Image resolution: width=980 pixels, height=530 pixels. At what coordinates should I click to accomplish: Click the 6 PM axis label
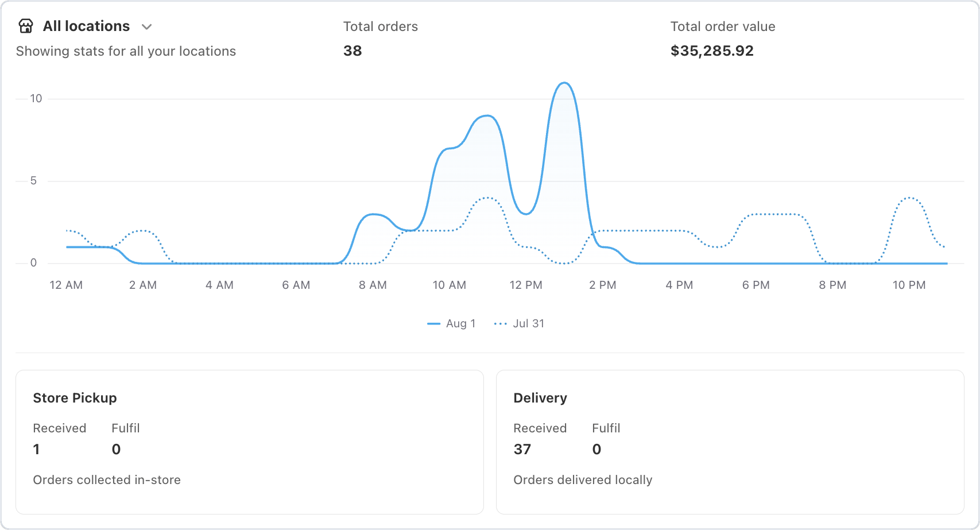(756, 285)
